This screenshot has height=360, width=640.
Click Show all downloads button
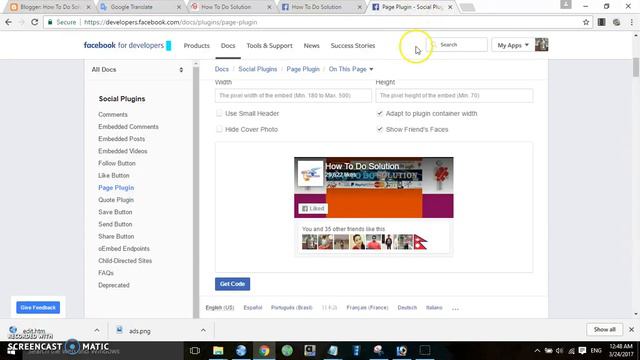(x=604, y=329)
